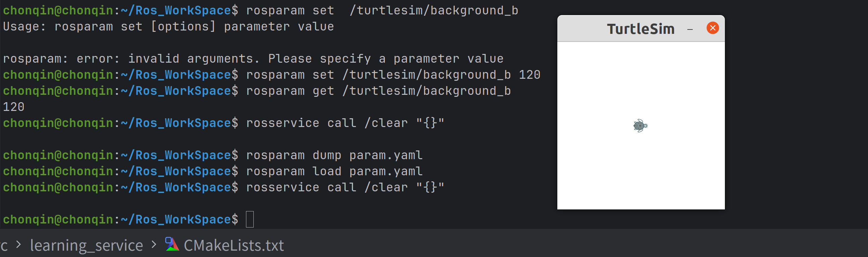Focus the terminal cursor at last prompt
868x257 pixels.
tap(250, 219)
